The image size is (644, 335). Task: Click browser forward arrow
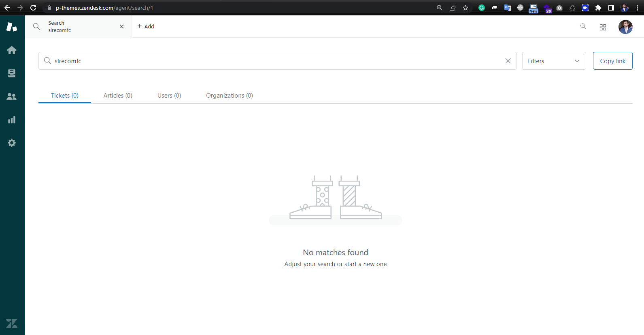pyautogui.click(x=20, y=8)
